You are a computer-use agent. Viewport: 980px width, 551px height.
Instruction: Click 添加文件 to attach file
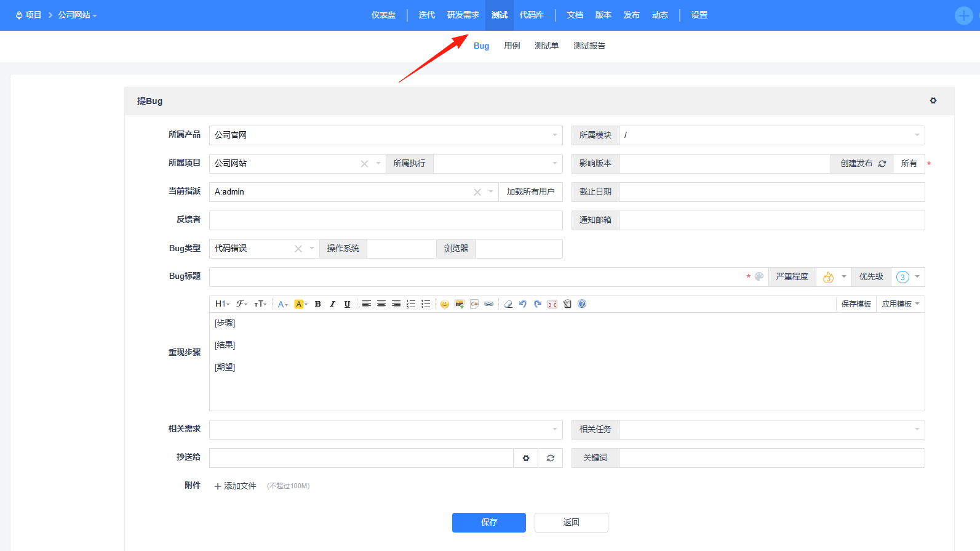tap(235, 486)
